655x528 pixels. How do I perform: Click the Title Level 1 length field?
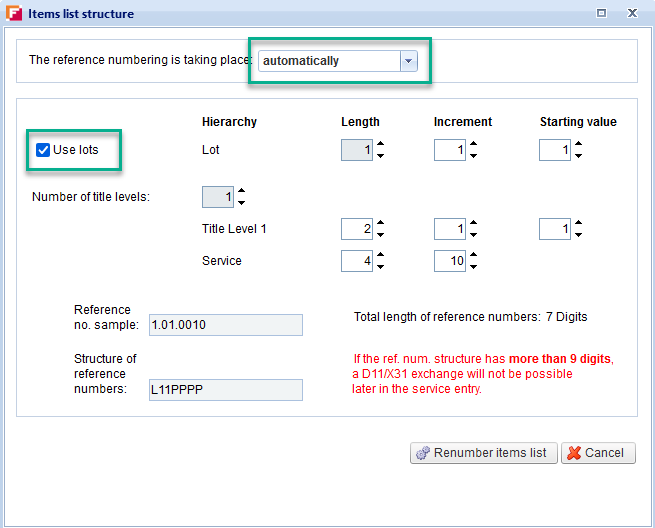pyautogui.click(x=357, y=229)
